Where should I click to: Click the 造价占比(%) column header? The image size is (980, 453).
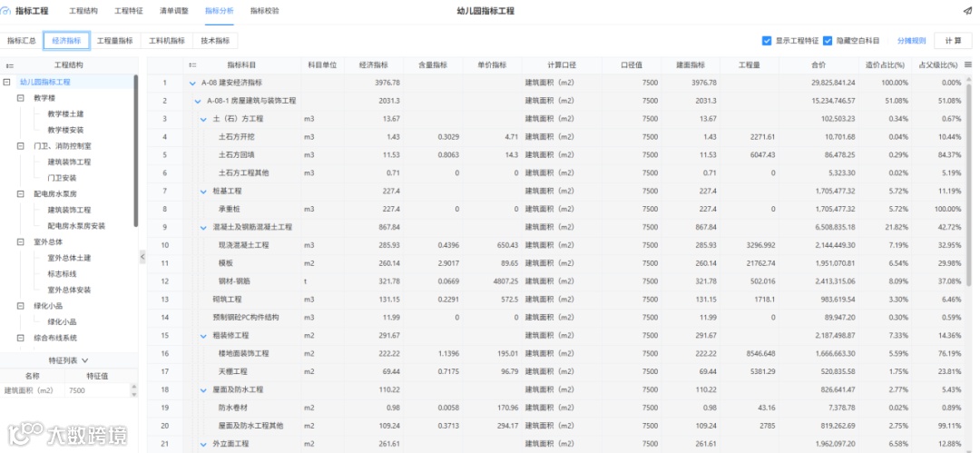[x=885, y=65]
